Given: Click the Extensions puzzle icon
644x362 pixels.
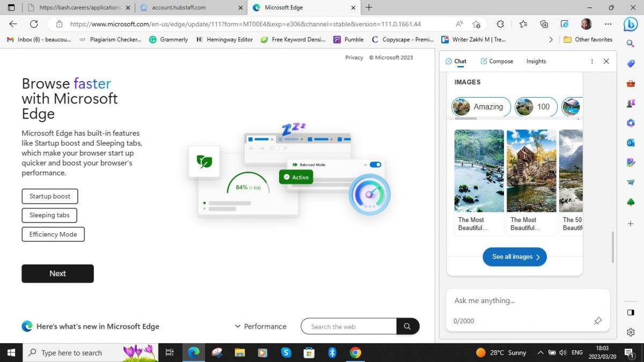Looking at the screenshot, I should [500, 24].
